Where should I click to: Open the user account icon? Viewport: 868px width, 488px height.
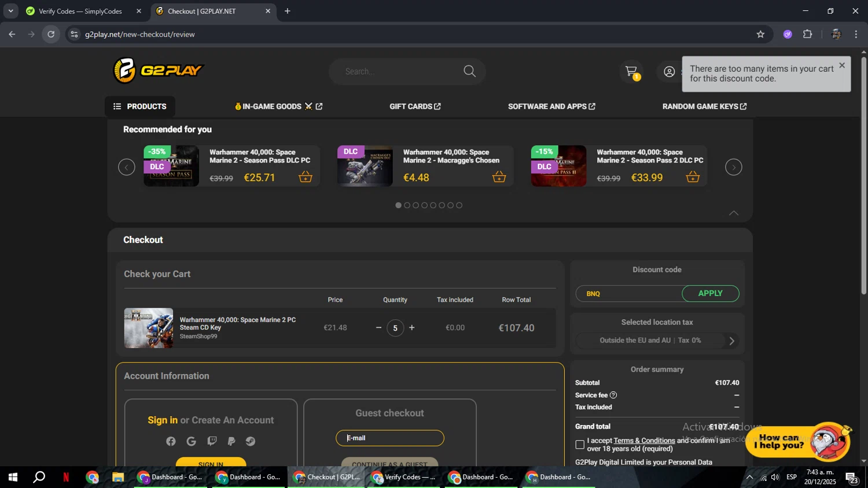(x=669, y=72)
